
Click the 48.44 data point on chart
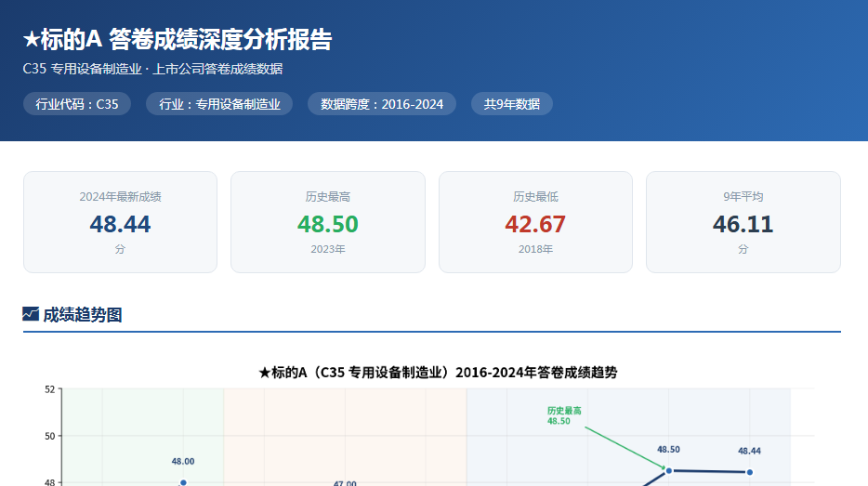[x=750, y=472]
